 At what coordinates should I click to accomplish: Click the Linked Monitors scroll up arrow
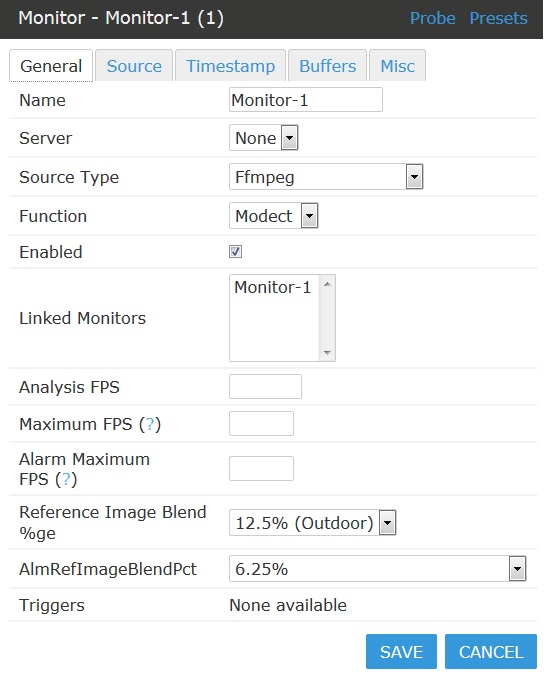[x=327, y=284]
